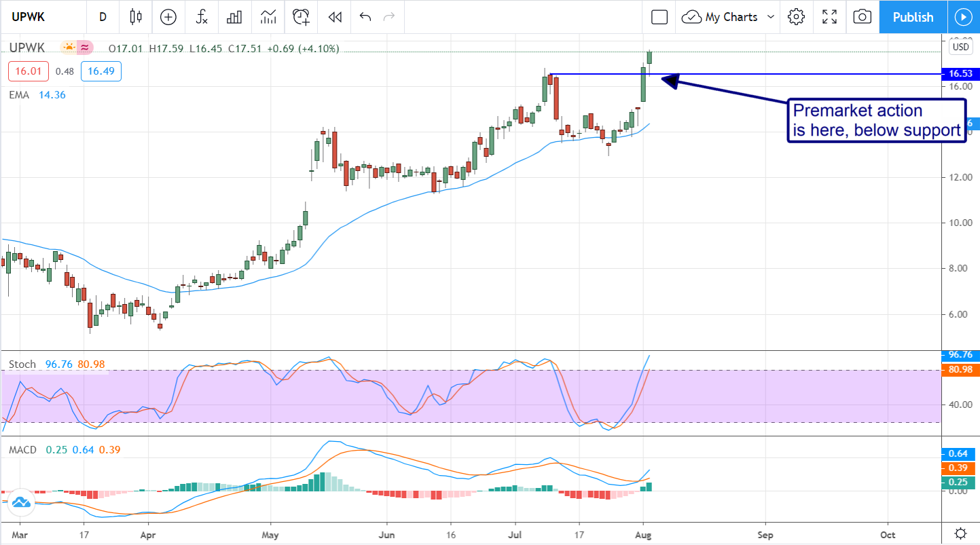The width and height of the screenshot is (980, 545).
Task: Click the 16.49 buy price button
Action: [101, 71]
